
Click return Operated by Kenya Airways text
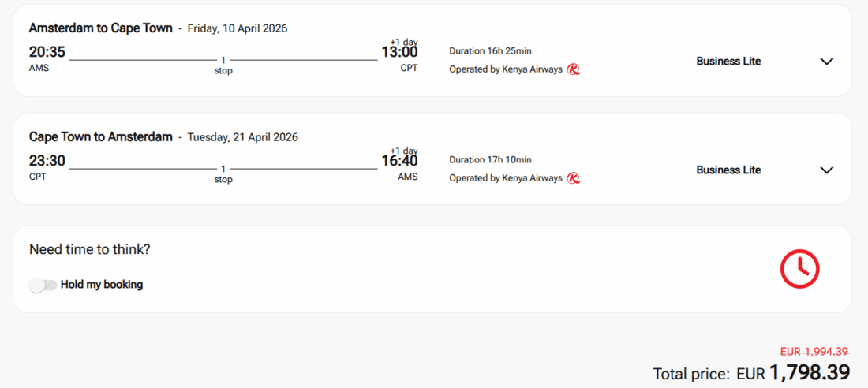[x=506, y=178]
